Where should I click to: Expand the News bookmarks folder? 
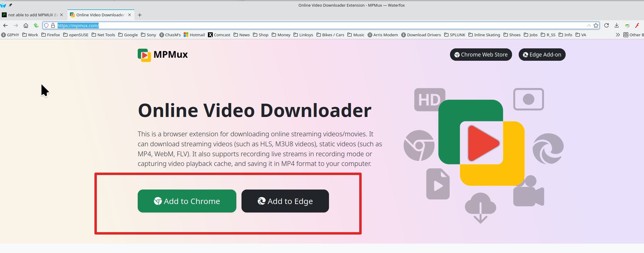(241, 35)
